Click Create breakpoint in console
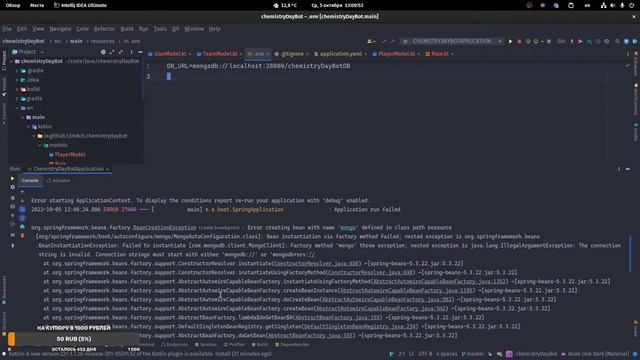The height and width of the screenshot is (360, 640). pyautogui.click(x=219, y=228)
